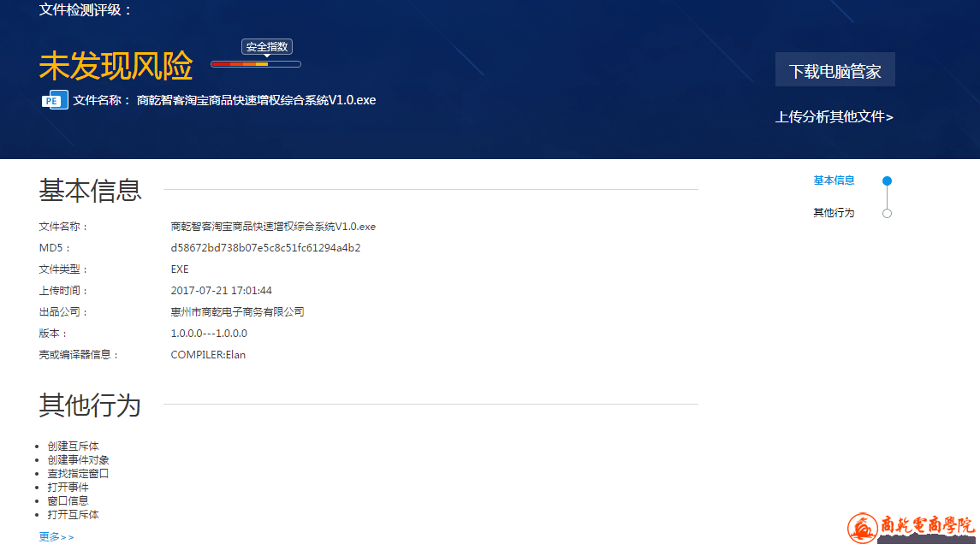This screenshot has width=980, height=550.
Task: Click the 安全指数 tooltip label
Action: coord(267,47)
